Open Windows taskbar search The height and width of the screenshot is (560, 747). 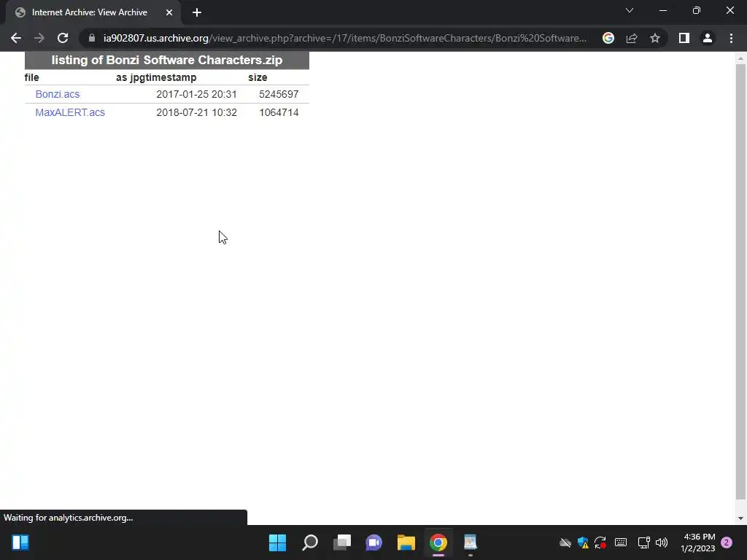click(x=309, y=542)
